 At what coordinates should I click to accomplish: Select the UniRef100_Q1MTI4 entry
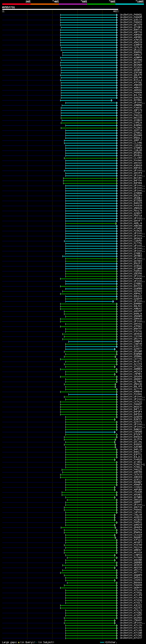(x=131, y=130)
